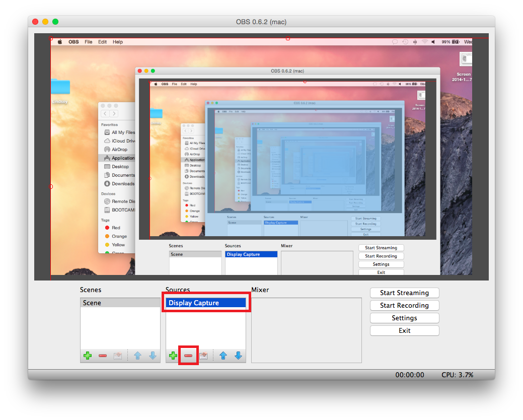Grab the top-left red handle of the preview source

click(x=51, y=38)
